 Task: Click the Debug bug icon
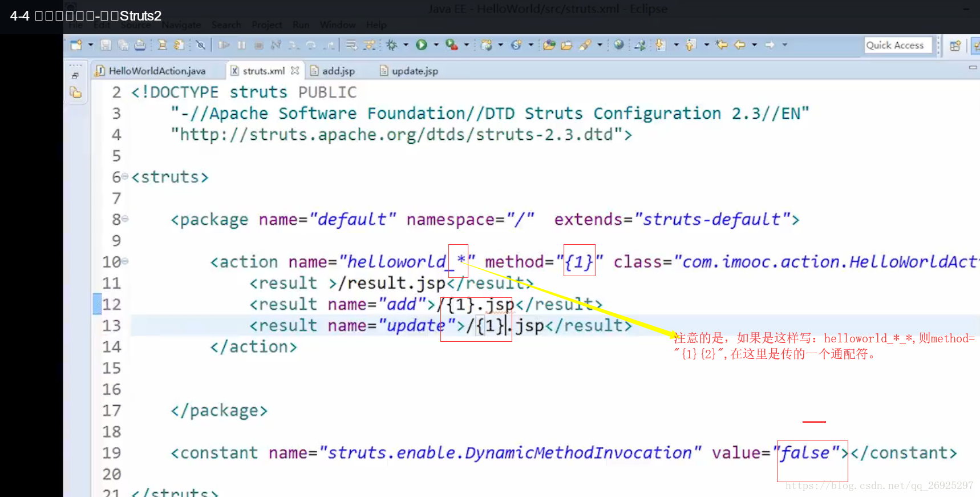[x=392, y=45]
